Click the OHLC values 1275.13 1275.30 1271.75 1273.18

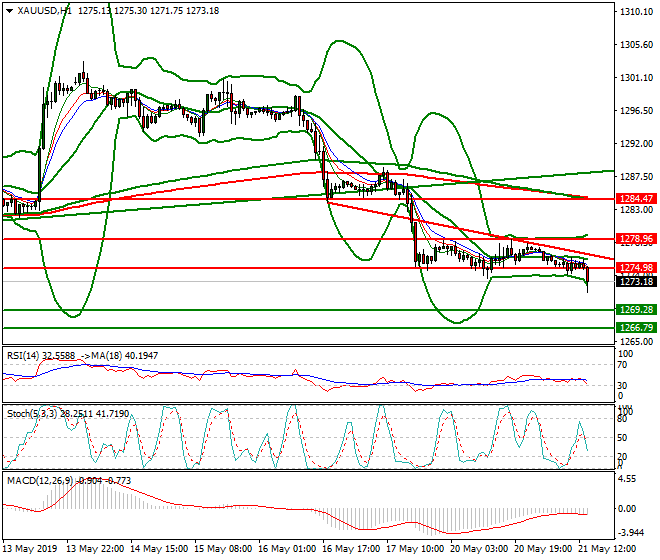(149, 11)
